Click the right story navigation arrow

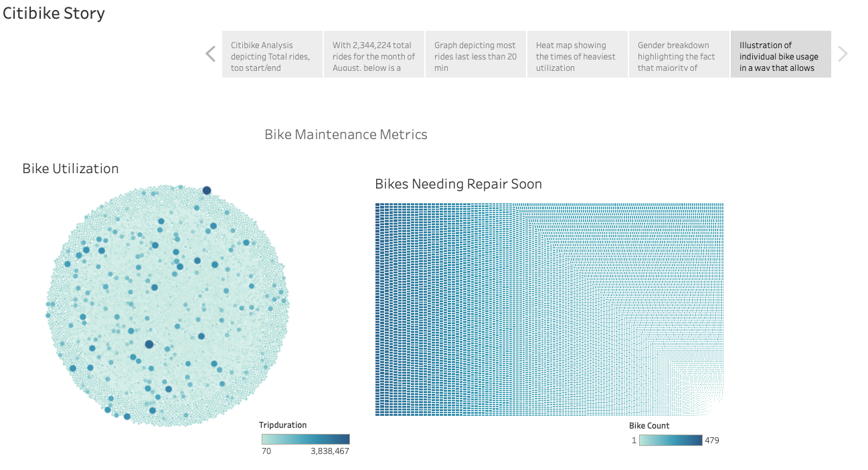tap(843, 54)
